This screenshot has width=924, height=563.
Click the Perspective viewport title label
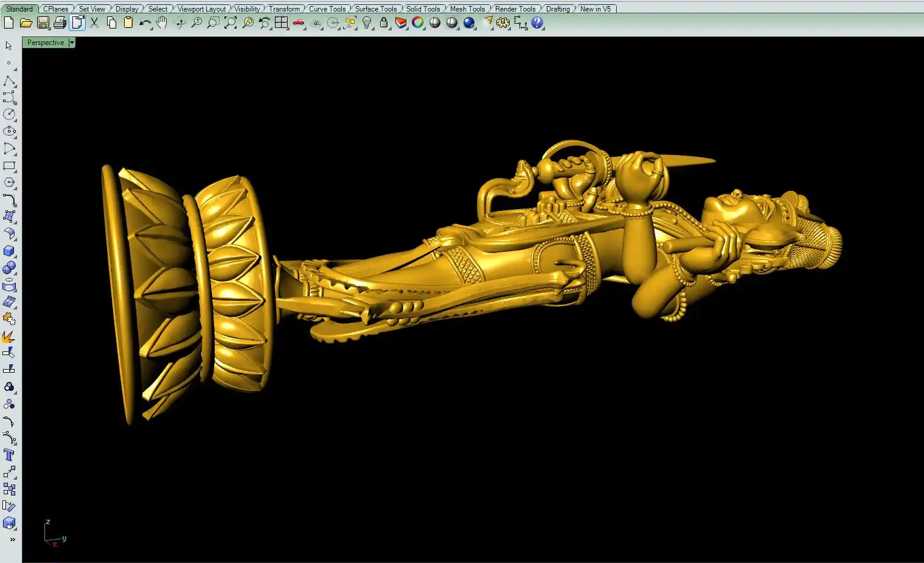point(46,43)
